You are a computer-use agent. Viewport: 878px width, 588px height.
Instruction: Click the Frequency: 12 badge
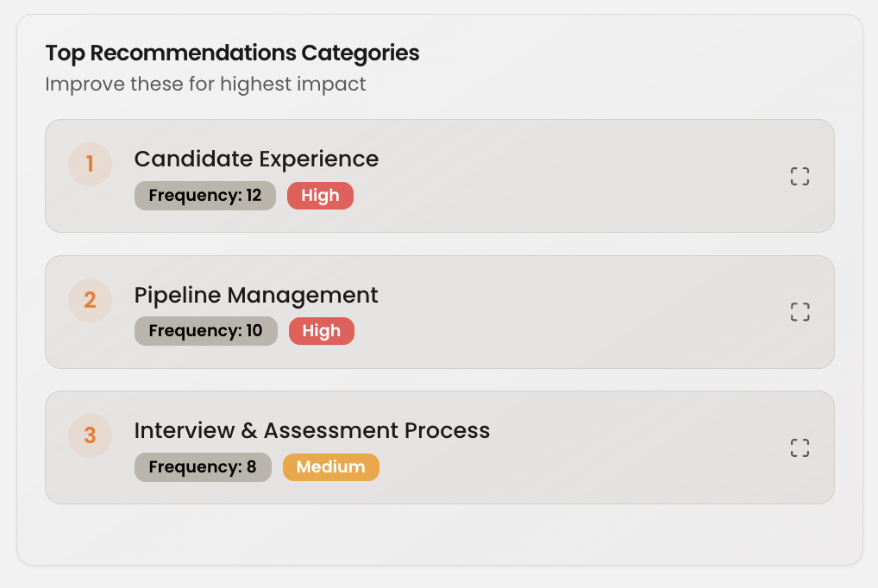coord(205,196)
